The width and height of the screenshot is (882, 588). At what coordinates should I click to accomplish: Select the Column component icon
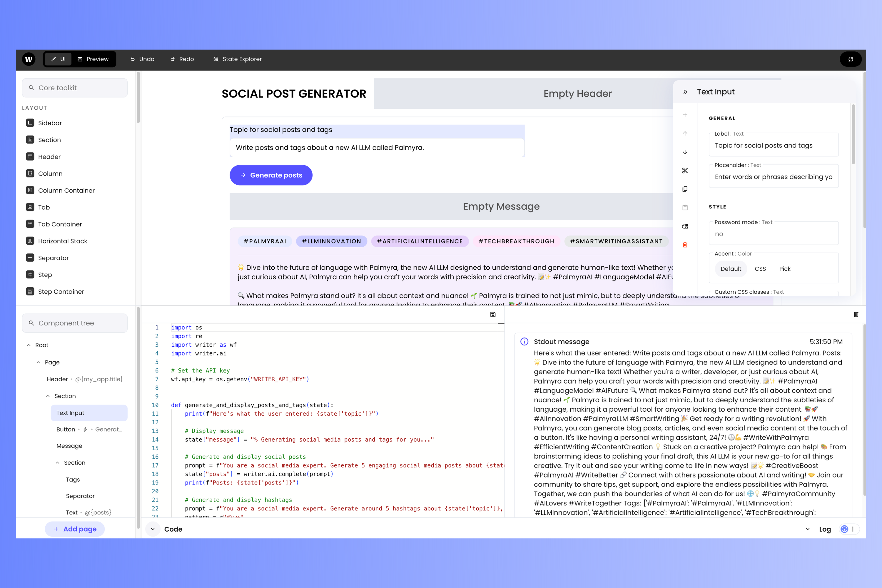(30, 173)
